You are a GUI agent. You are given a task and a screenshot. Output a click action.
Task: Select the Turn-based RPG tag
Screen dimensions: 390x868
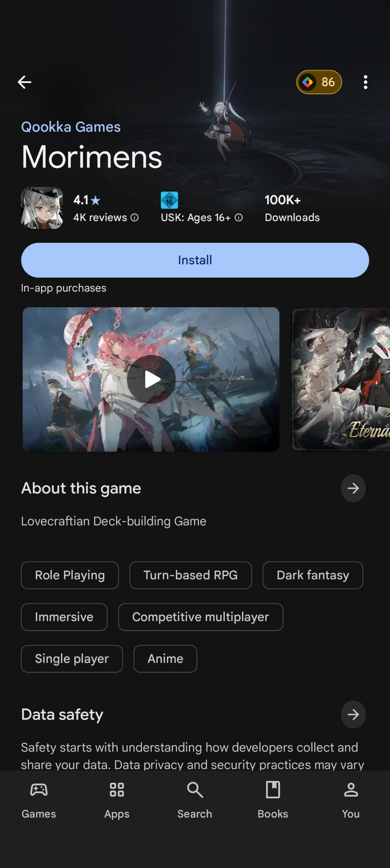click(x=190, y=575)
